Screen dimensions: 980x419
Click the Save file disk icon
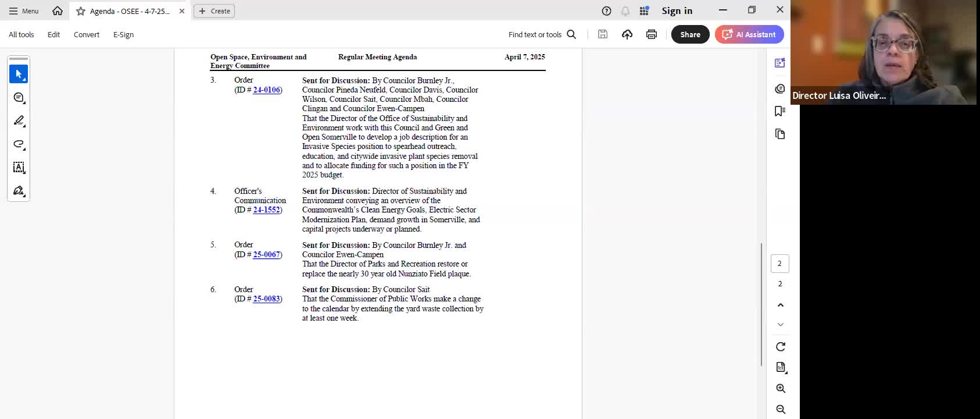coord(603,34)
